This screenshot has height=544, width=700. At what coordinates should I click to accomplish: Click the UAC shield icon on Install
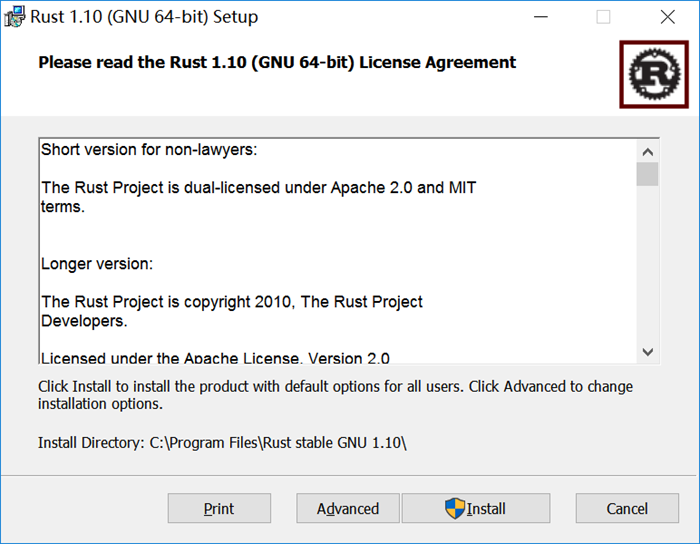(x=455, y=508)
